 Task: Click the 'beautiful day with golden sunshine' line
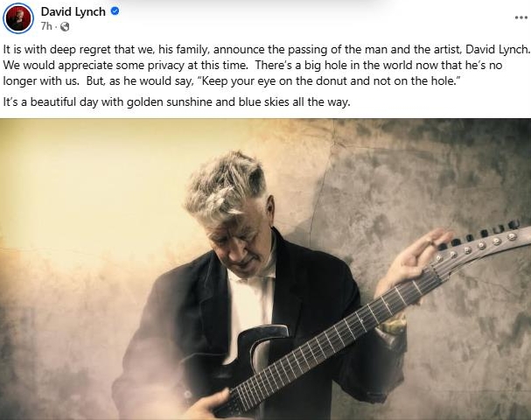pyautogui.click(x=177, y=101)
